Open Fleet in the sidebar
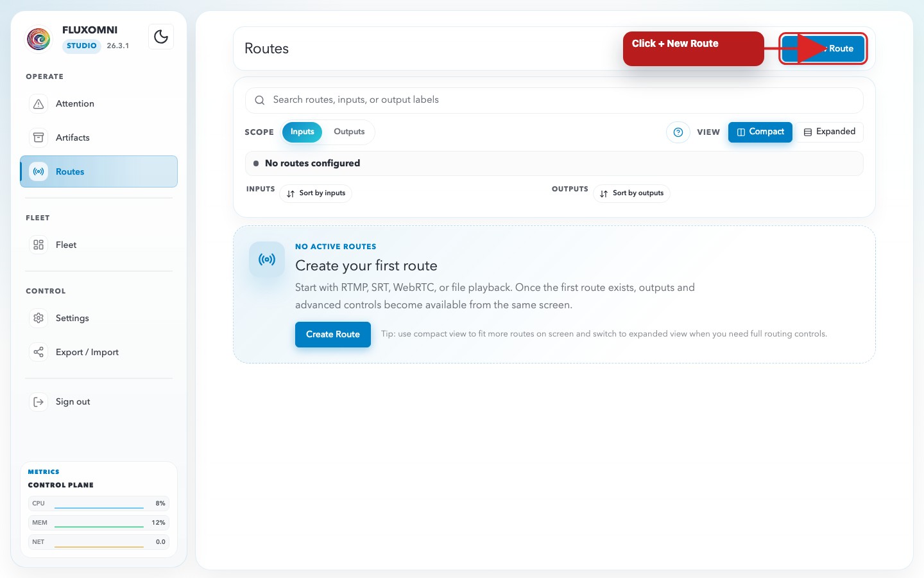924x578 pixels. click(99, 245)
